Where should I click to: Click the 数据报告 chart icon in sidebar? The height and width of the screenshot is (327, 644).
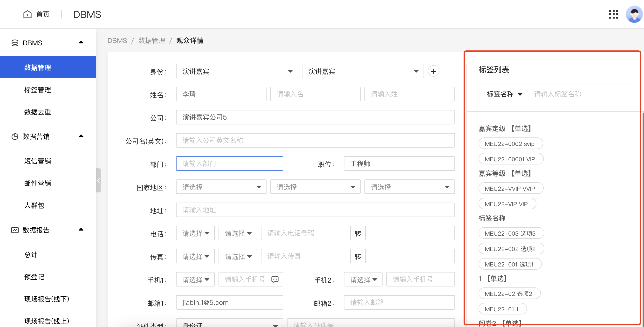[x=14, y=230]
